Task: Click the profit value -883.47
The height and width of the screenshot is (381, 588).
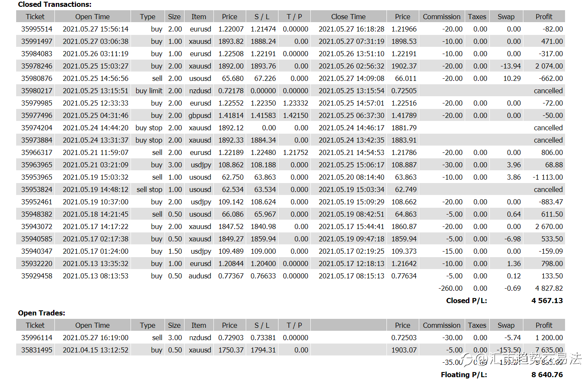Action: click(x=551, y=202)
